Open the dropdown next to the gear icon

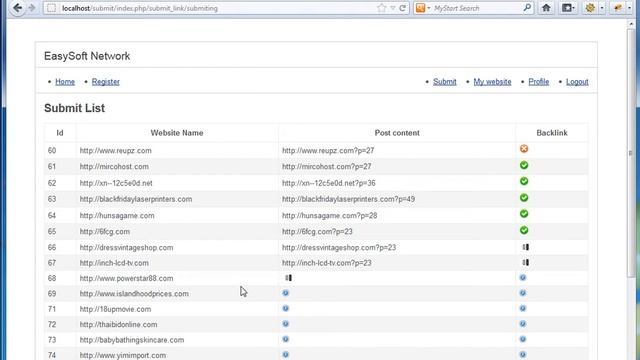tap(602, 8)
